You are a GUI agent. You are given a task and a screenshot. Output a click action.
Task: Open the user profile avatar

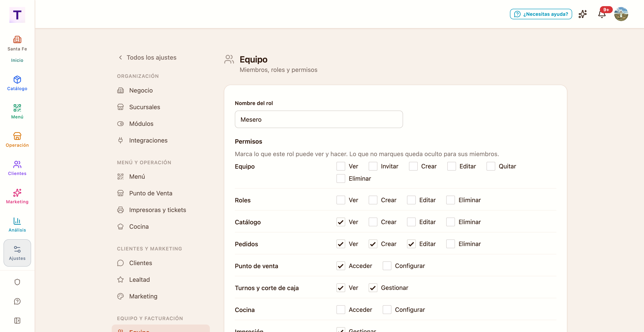click(x=621, y=14)
